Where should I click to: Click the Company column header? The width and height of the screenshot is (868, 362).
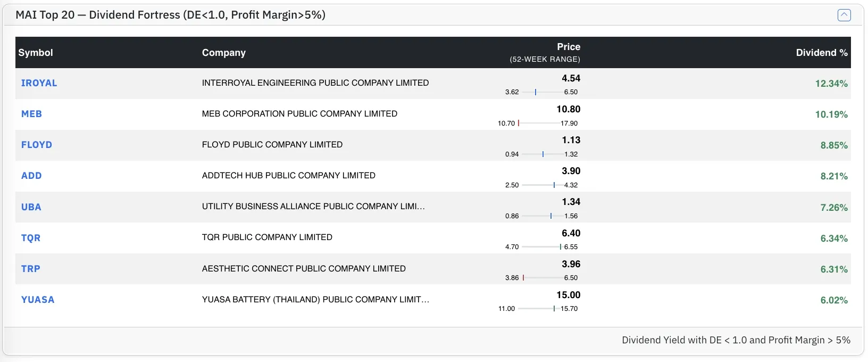[224, 53]
